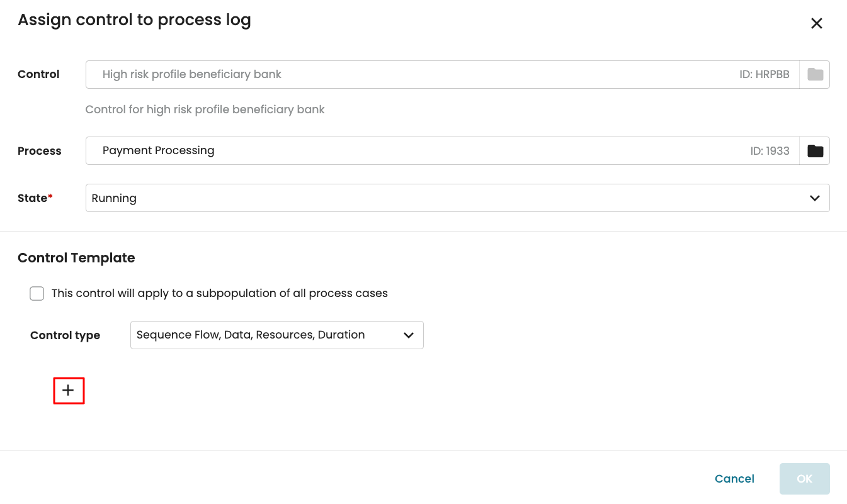Click the ID: 1933 text in the Process field

[770, 151]
